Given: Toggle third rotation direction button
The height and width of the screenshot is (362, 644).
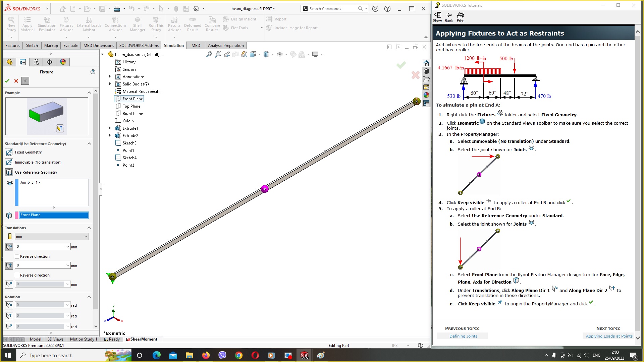Looking at the screenshot, I should (9, 326).
